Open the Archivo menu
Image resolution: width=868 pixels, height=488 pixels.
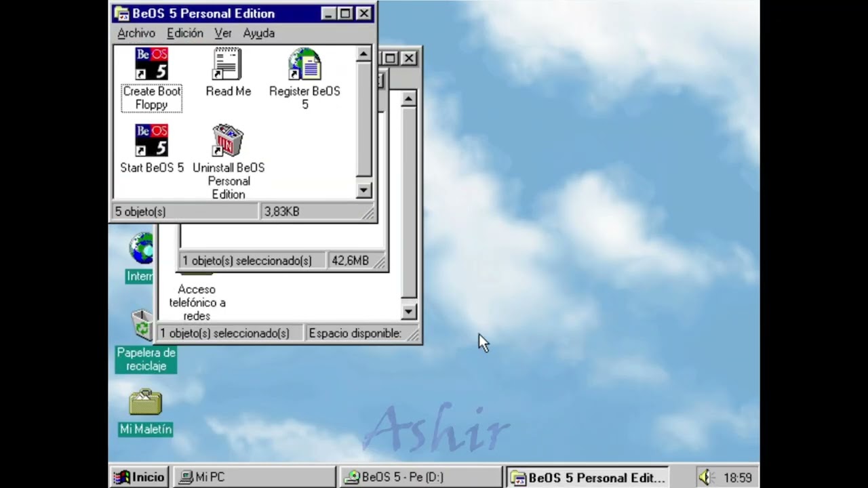coord(136,33)
